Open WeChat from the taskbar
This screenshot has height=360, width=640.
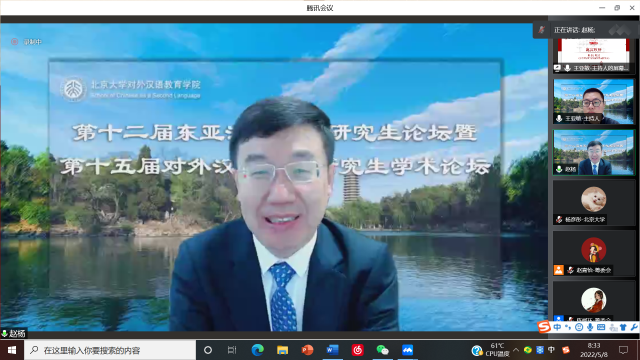(382, 350)
